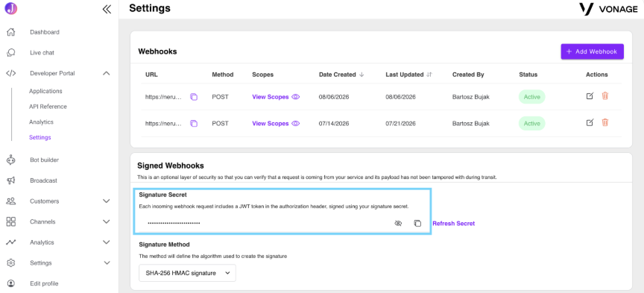Viewport: 644px width, 293px height.
Task: Click the Bot builder robot icon
Action: tap(11, 160)
